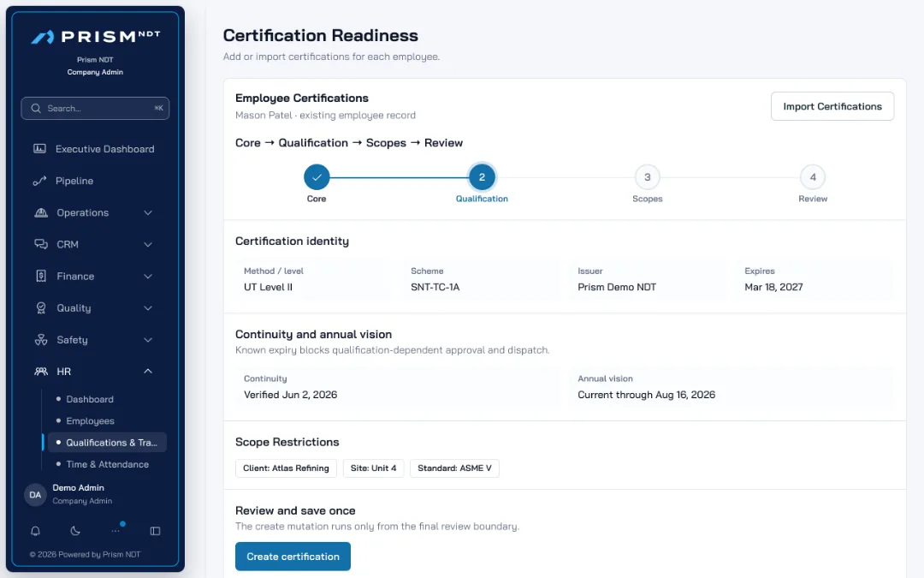Expand the CRM chevron
The height and width of the screenshot is (578, 924).
click(x=148, y=244)
